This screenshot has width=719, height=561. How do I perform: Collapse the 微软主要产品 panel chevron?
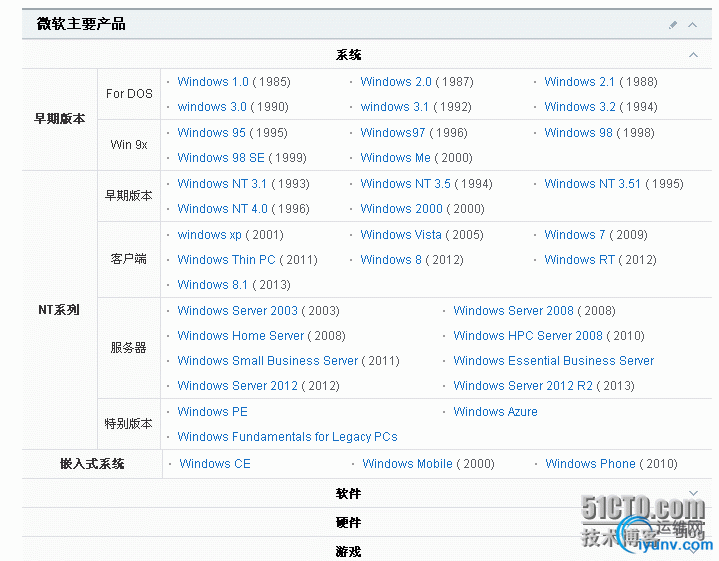pyautogui.click(x=692, y=25)
